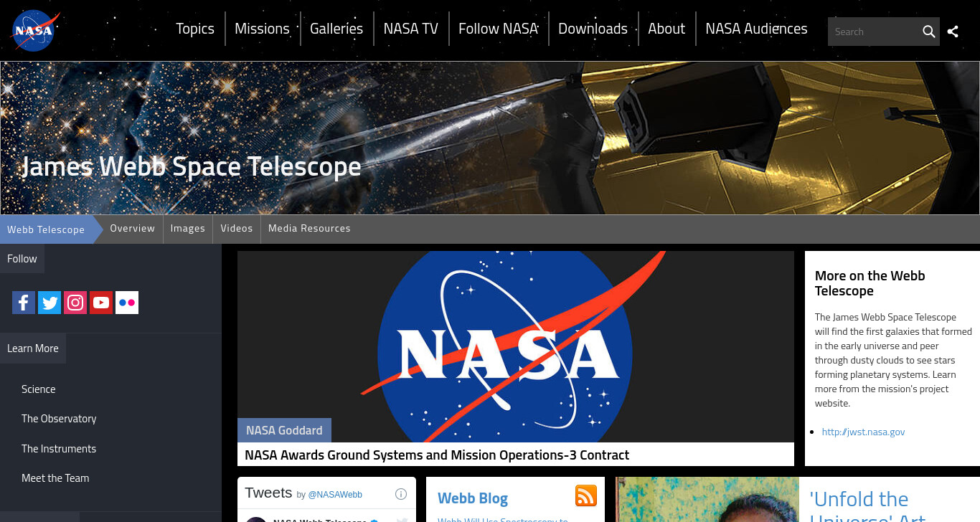
Task: Open the Science sidebar link
Action: (x=39, y=389)
